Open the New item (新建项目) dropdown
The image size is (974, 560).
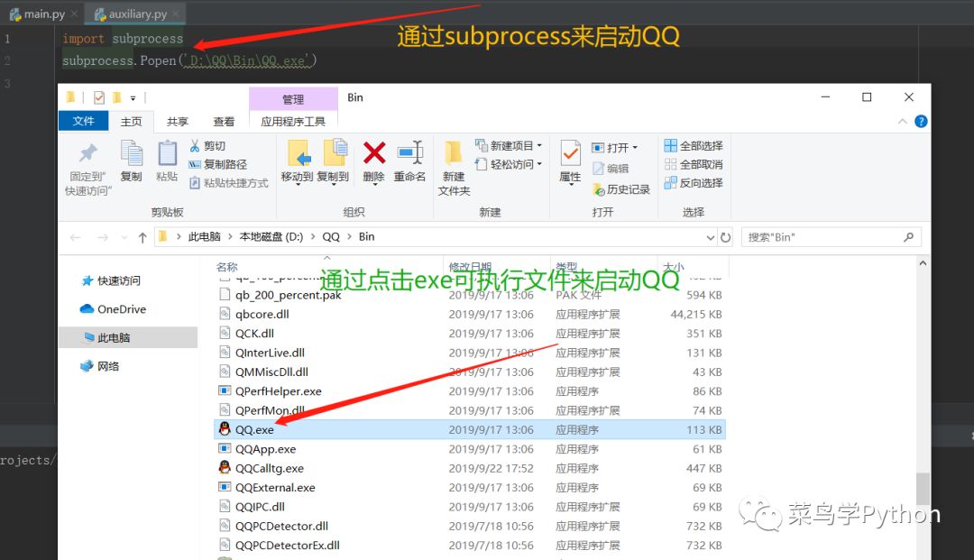click(x=539, y=146)
